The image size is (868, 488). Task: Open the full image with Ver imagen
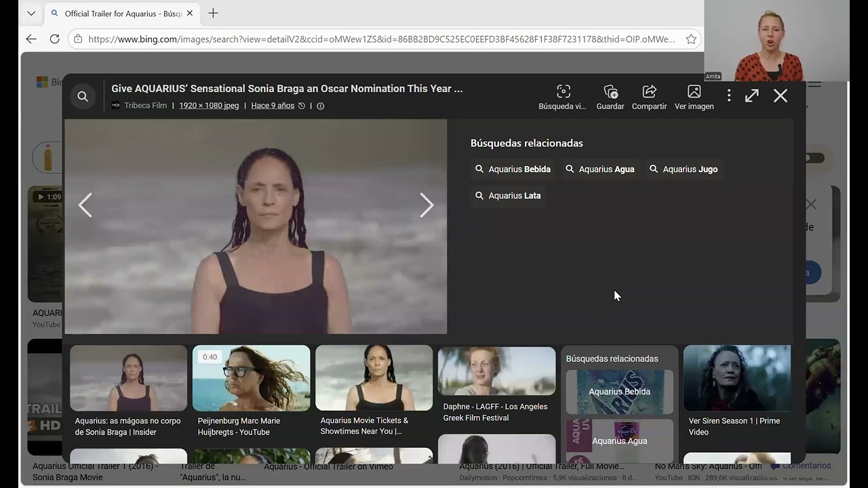pos(694,97)
